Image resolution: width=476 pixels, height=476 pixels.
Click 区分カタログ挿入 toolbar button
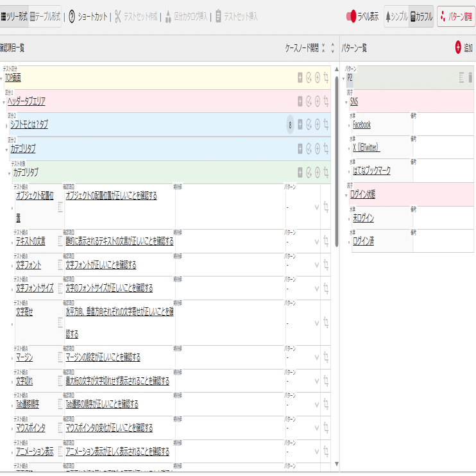pos(187,17)
